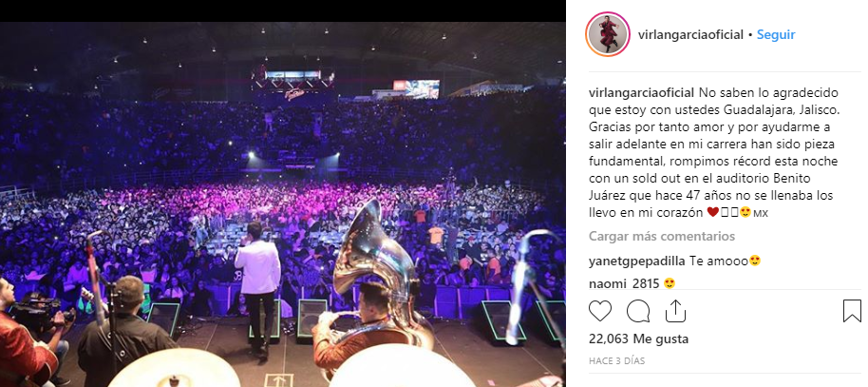Like the post with the heart icon
The height and width of the screenshot is (387, 868).
coord(600,311)
